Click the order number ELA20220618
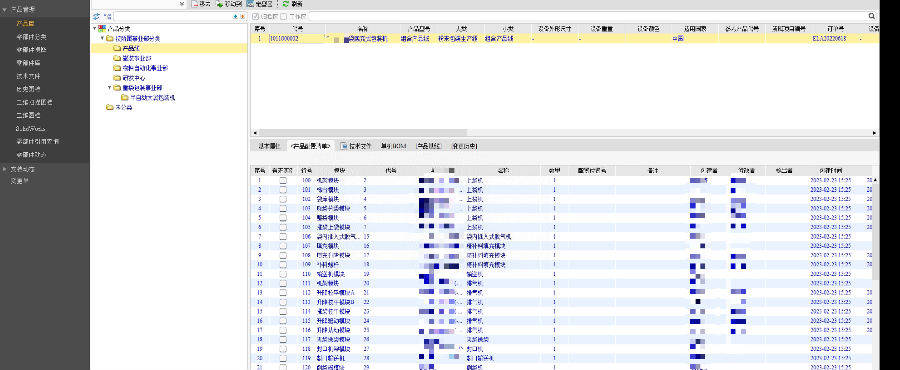Image resolution: width=900 pixels, height=370 pixels. 830,39
